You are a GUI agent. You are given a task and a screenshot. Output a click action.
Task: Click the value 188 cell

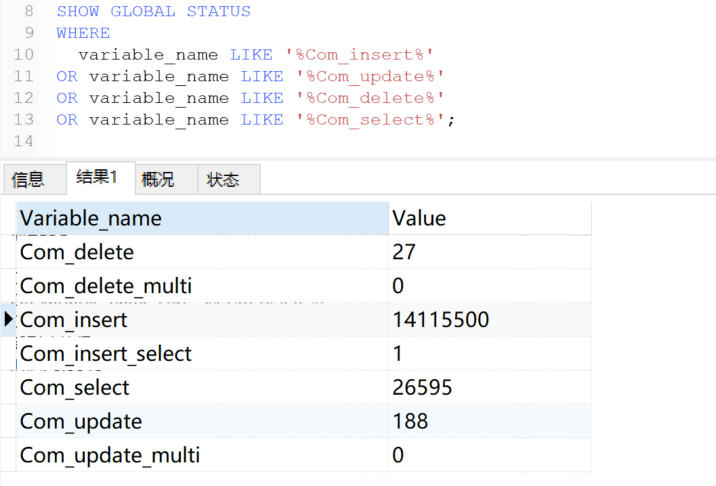click(x=490, y=421)
